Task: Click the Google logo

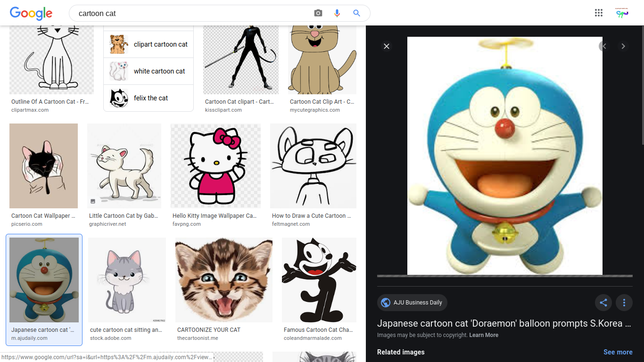Action: click(x=31, y=13)
